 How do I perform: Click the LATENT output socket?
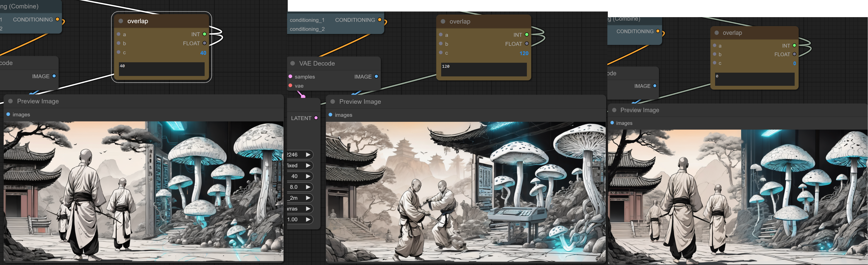pos(316,118)
